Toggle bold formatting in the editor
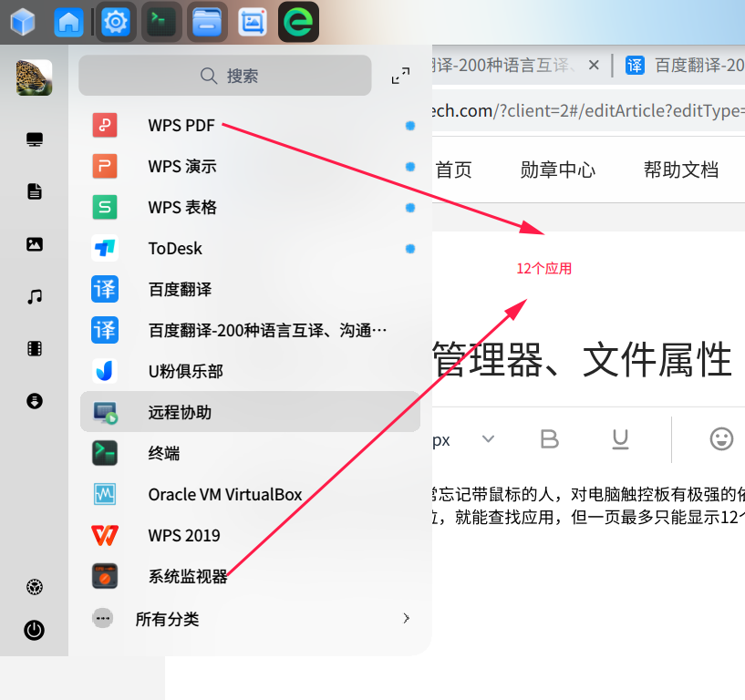The height and width of the screenshot is (700, 745). click(549, 438)
